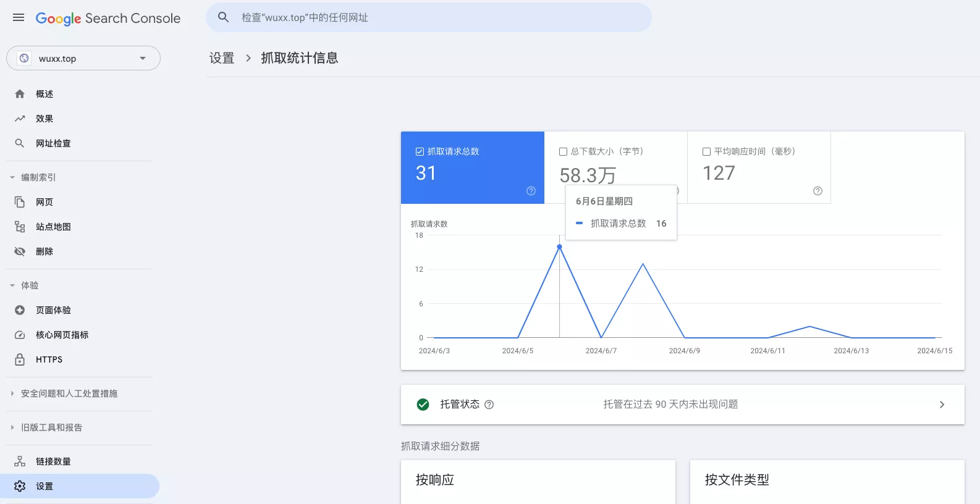The width and height of the screenshot is (980, 504).
Task: Click 托管在过去 90 天内未出现问题 text
Action: coord(670,405)
